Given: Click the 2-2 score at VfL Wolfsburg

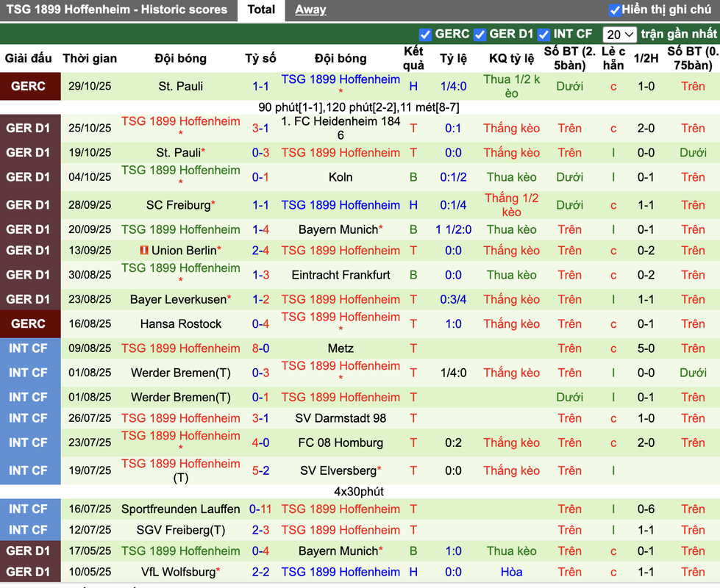Looking at the screenshot, I should pyautogui.click(x=260, y=572).
